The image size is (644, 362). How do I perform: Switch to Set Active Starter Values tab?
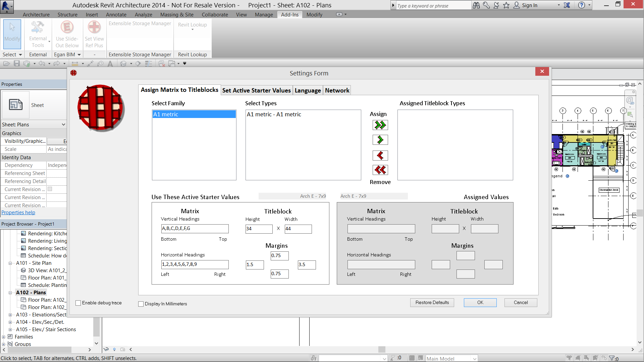(x=256, y=90)
